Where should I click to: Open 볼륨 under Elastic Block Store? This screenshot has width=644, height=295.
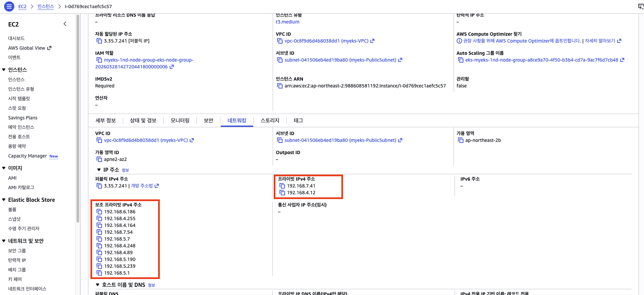click(12, 210)
